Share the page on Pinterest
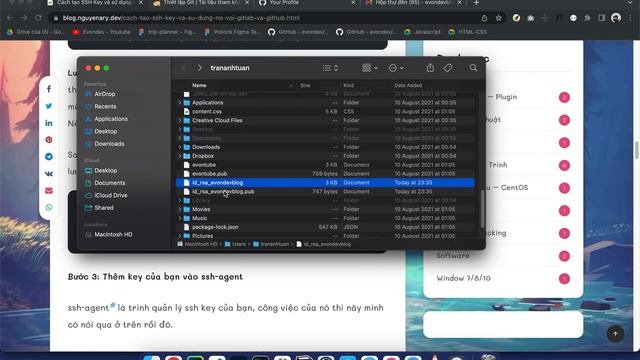640x360 pixels. (x=49, y=140)
